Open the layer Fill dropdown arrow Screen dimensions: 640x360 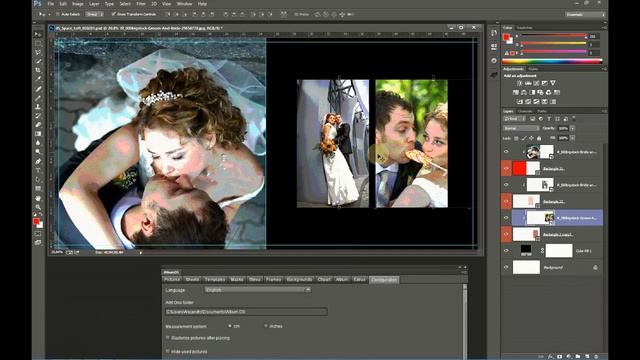(x=572, y=138)
